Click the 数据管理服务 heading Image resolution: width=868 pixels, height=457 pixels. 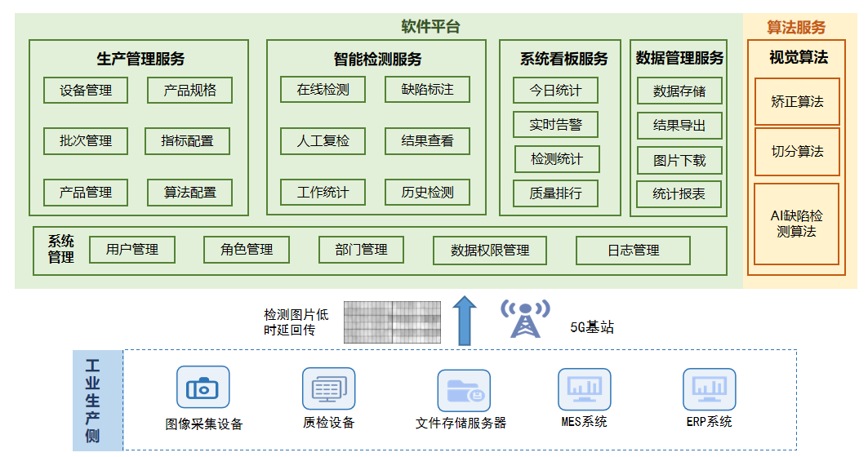coord(680,58)
